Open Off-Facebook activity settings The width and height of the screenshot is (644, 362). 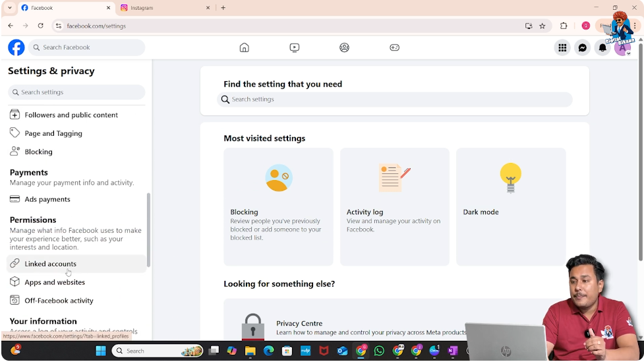click(76, 301)
